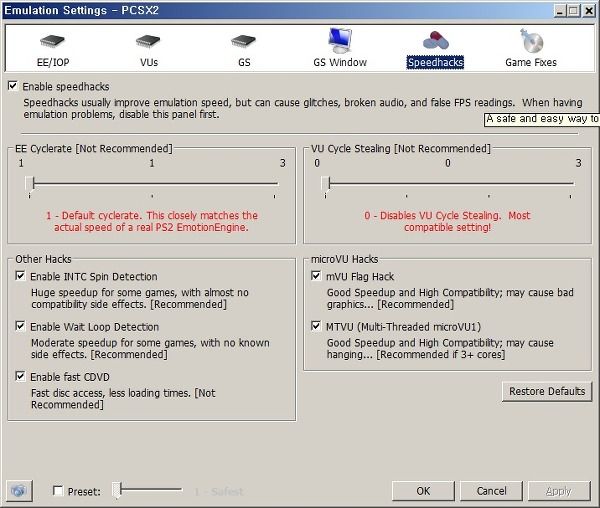Viewport: 600px width, 508px height.
Task: Click the VU Cycle Stealing group title
Action: (x=401, y=148)
